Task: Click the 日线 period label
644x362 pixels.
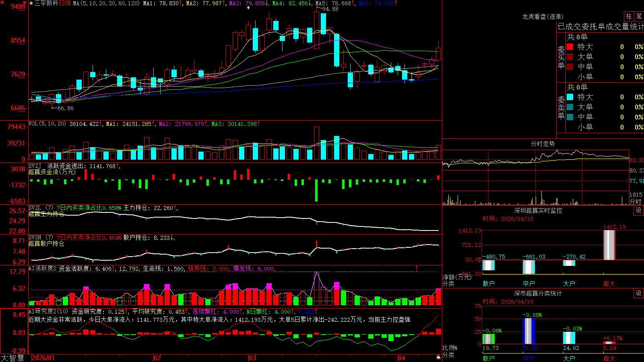Action: point(65,3)
